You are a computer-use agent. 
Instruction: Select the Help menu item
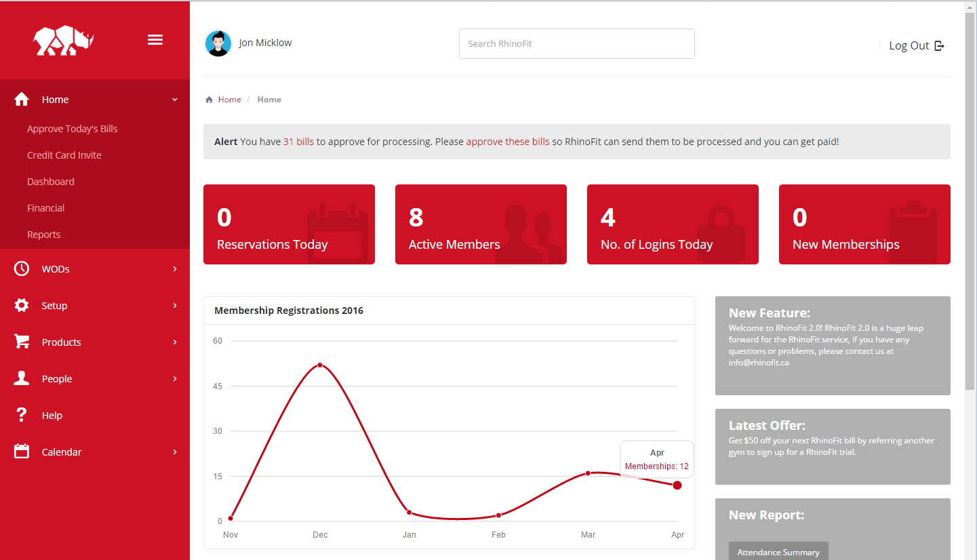click(52, 416)
